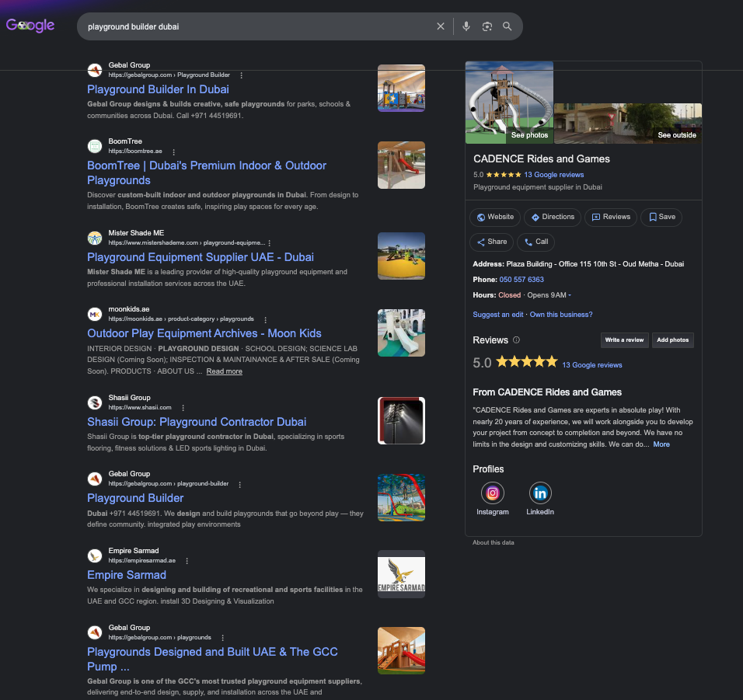Click BoomTree result thumbnail image
The width and height of the screenshot is (743, 700).
tap(401, 165)
